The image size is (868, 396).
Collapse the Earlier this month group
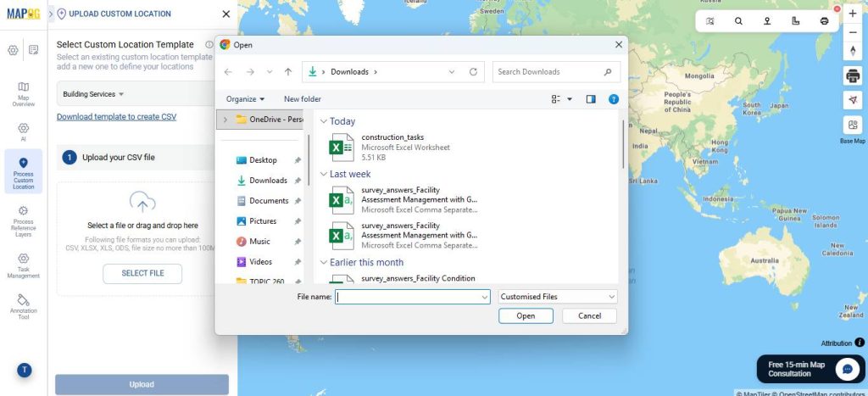(323, 263)
